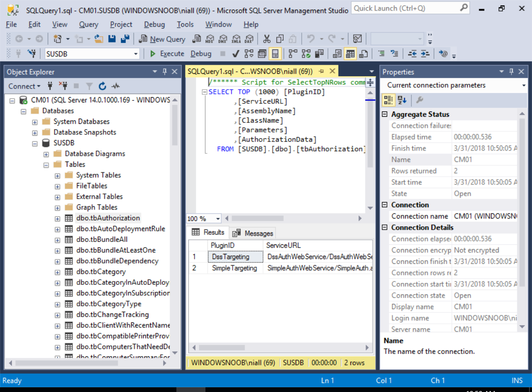This screenshot has height=392, width=532.
Task: Click the Debug button
Action: (x=201, y=53)
